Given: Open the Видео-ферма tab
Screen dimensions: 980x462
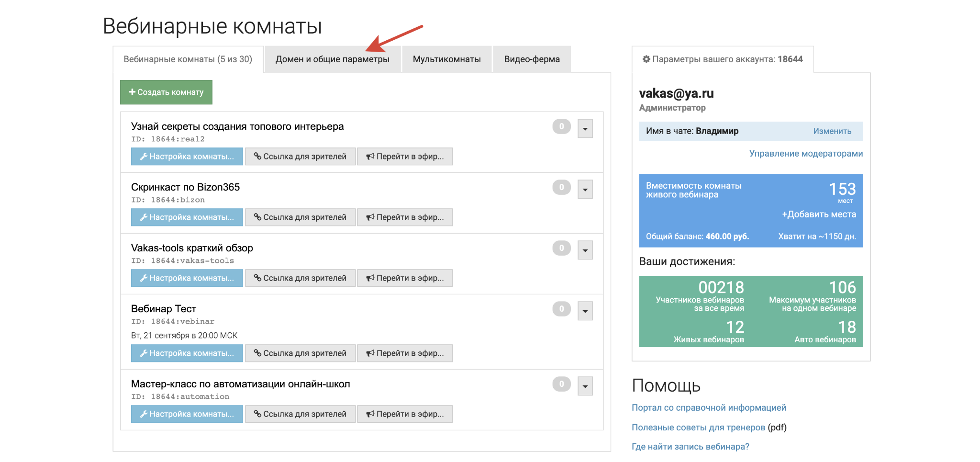Looking at the screenshot, I should point(532,59).
